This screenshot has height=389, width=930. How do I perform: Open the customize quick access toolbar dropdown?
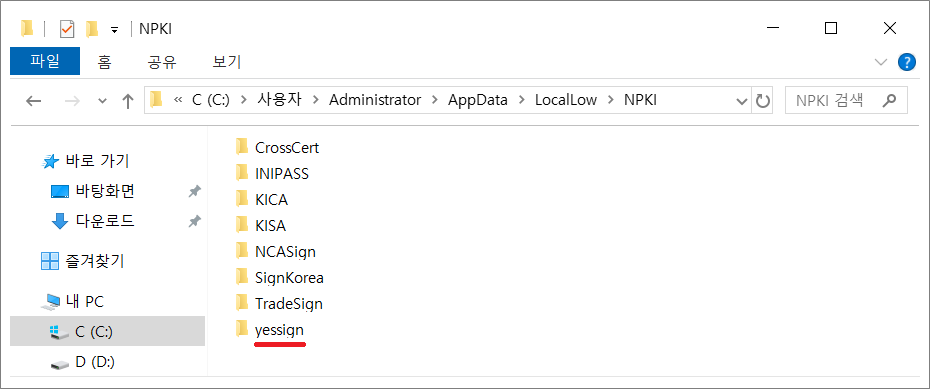tap(114, 29)
